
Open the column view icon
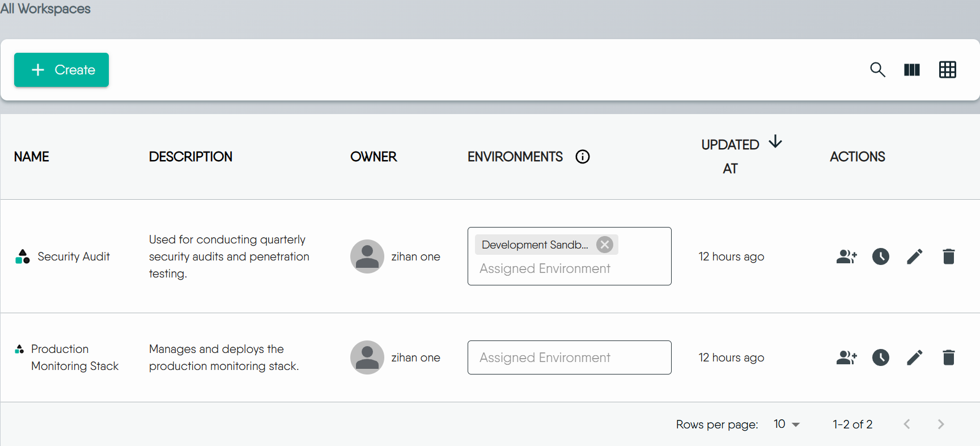pos(911,70)
